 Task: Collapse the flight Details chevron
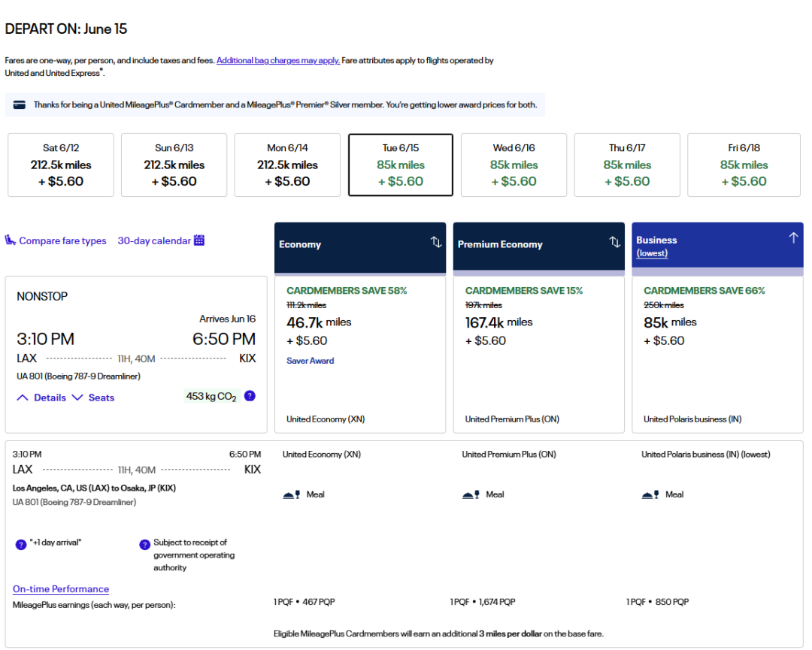(x=23, y=398)
